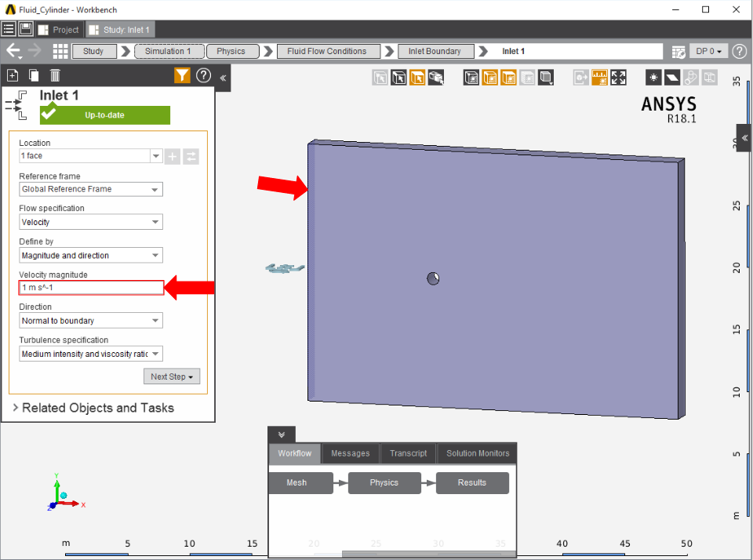This screenshot has height=560, width=753.
Task: Click the save project disk icon
Action: 26,29
